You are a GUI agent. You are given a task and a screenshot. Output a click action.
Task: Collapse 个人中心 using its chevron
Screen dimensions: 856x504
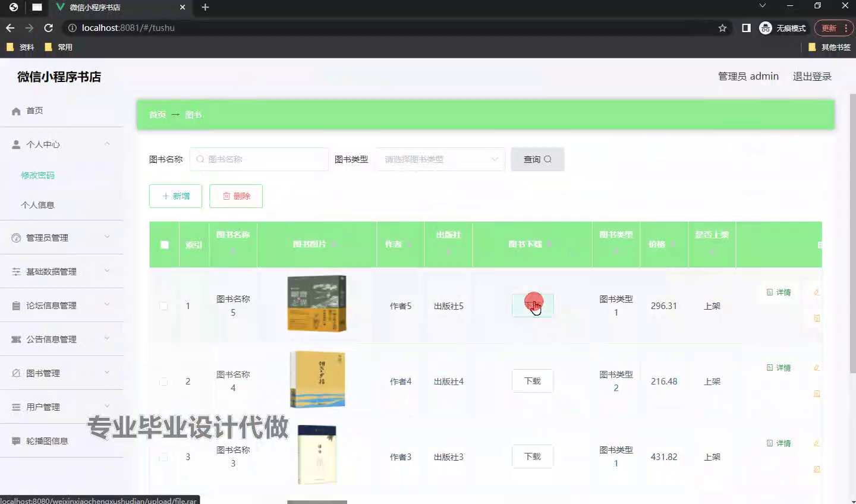(x=107, y=144)
